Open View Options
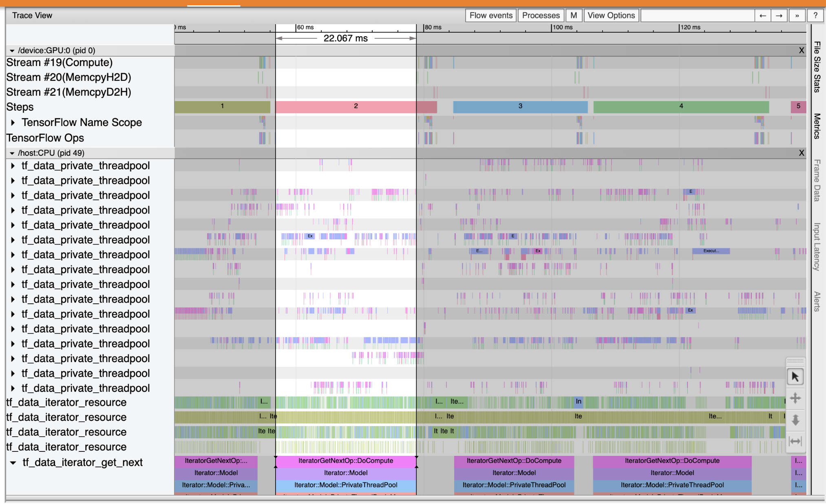 tap(611, 15)
